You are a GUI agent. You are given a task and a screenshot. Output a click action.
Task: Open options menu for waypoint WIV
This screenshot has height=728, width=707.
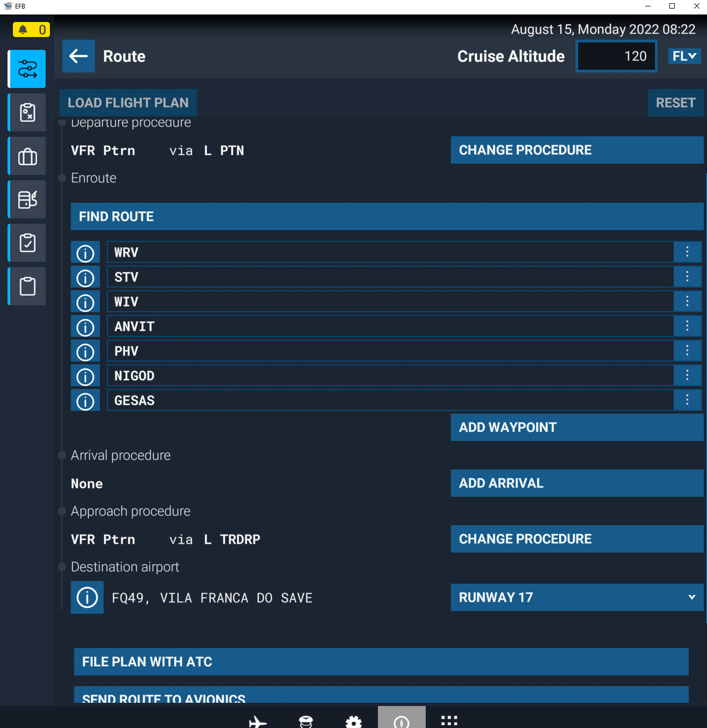(687, 302)
